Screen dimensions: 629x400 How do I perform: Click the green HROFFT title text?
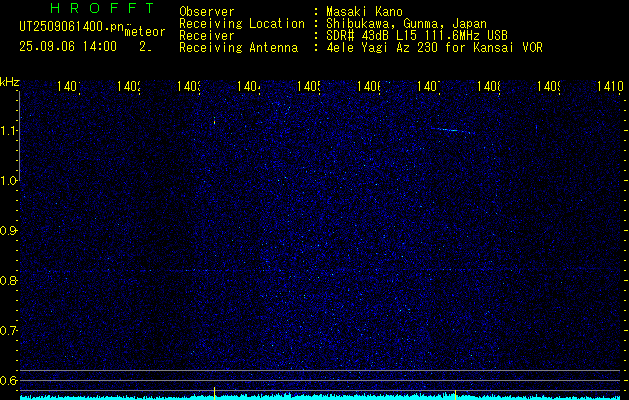[x=102, y=8]
